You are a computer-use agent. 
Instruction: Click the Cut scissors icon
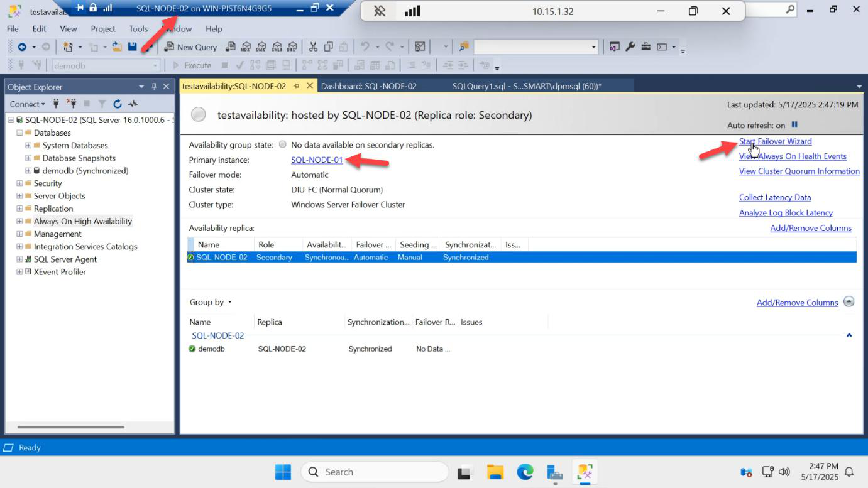(x=313, y=47)
